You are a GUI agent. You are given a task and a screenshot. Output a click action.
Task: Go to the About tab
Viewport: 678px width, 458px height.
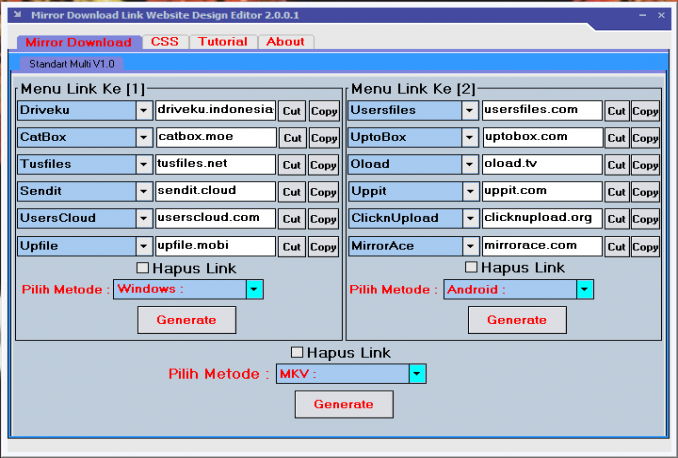click(285, 42)
